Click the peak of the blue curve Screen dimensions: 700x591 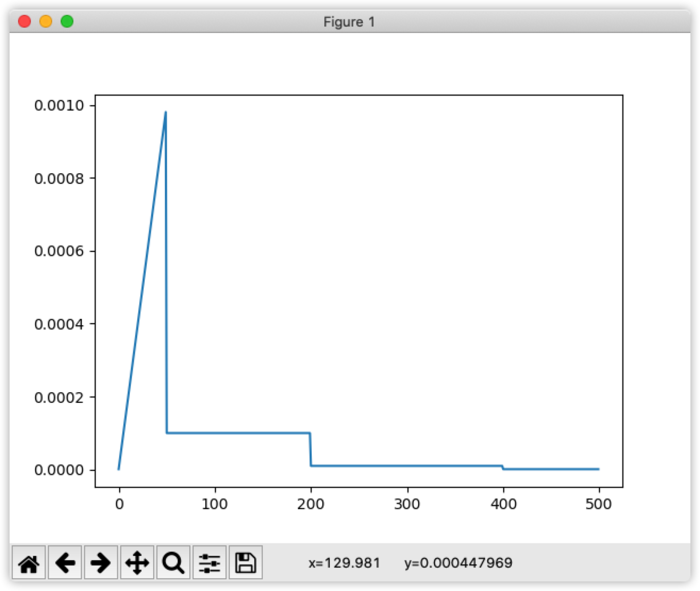coord(166,112)
